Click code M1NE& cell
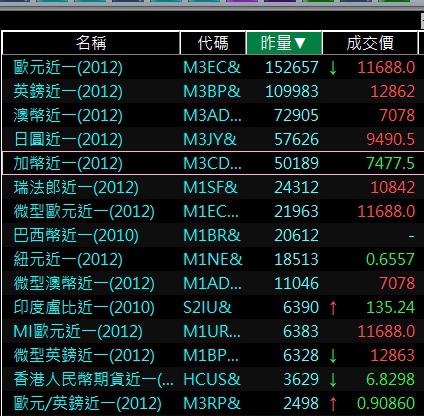The width and height of the screenshot is (424, 416). coord(213,260)
